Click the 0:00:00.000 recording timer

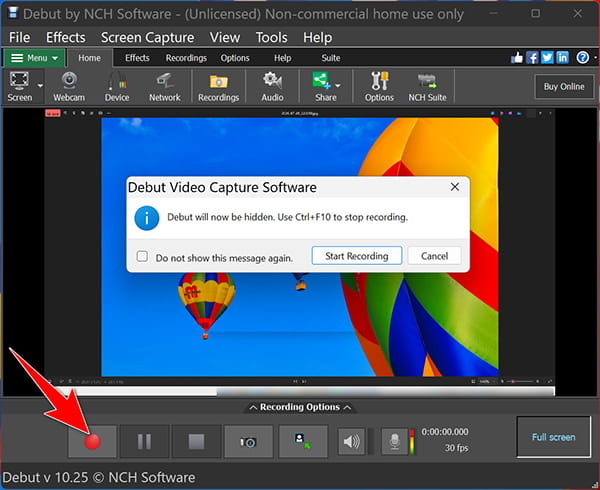tap(445, 432)
